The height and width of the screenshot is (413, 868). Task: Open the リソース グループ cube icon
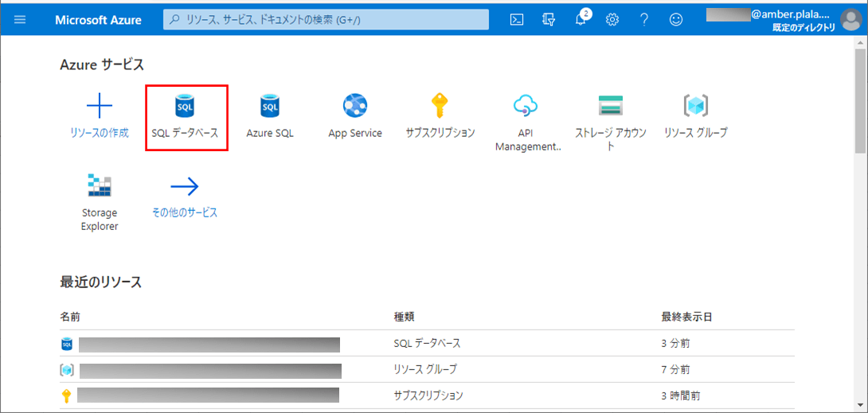(x=696, y=105)
